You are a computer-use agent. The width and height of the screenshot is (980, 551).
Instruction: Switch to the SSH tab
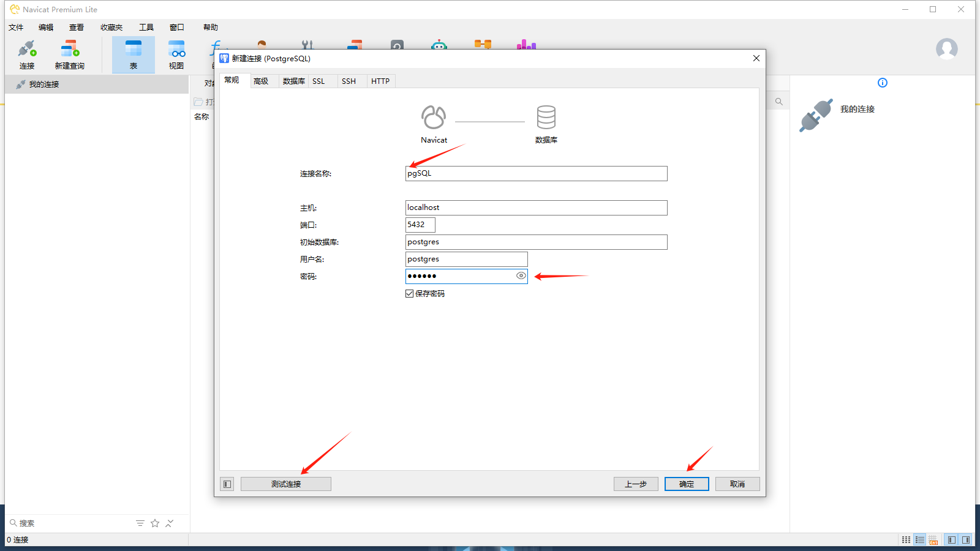352,81
